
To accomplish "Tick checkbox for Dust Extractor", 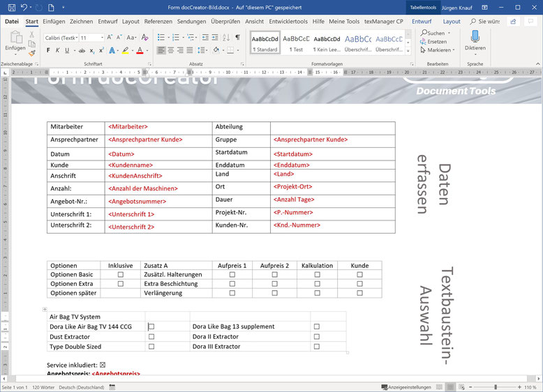I will (151, 337).
